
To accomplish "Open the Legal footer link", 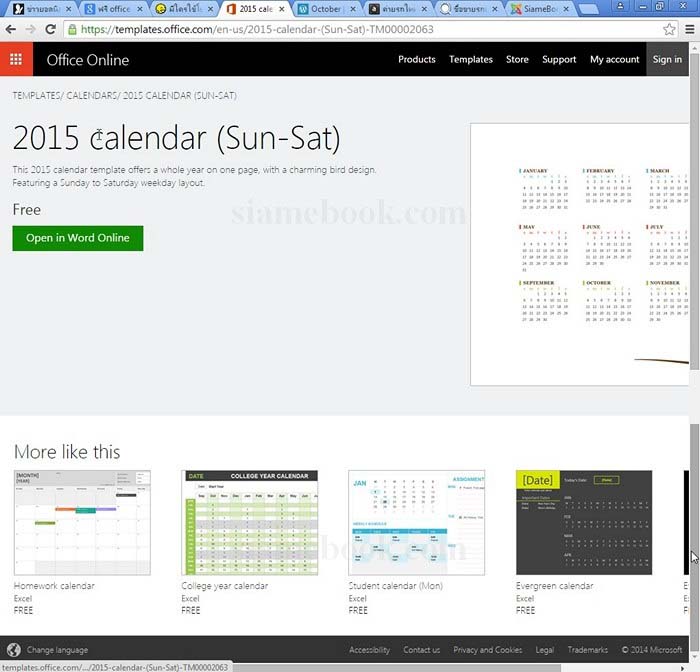I will coord(545,650).
